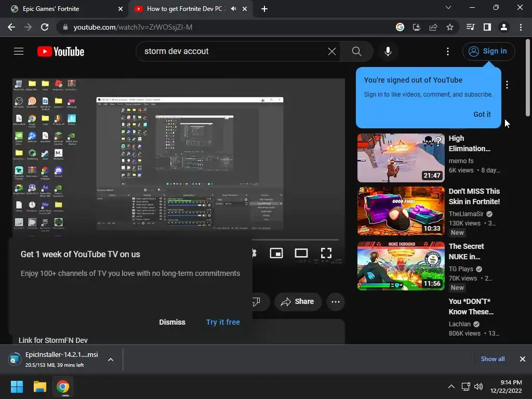Image resolution: width=532 pixels, height=399 pixels.
Task: Open Chrome three-dot menu
Action: pyautogui.click(x=521, y=27)
